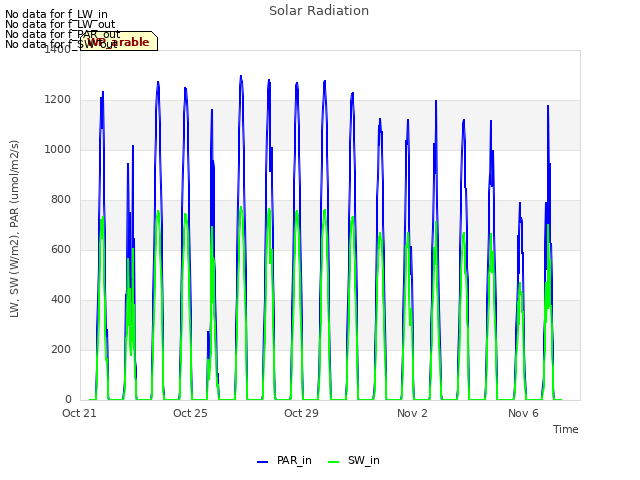640x480 pixels.
Task: Click the green SW_in legend color marker
Action: (x=333, y=462)
